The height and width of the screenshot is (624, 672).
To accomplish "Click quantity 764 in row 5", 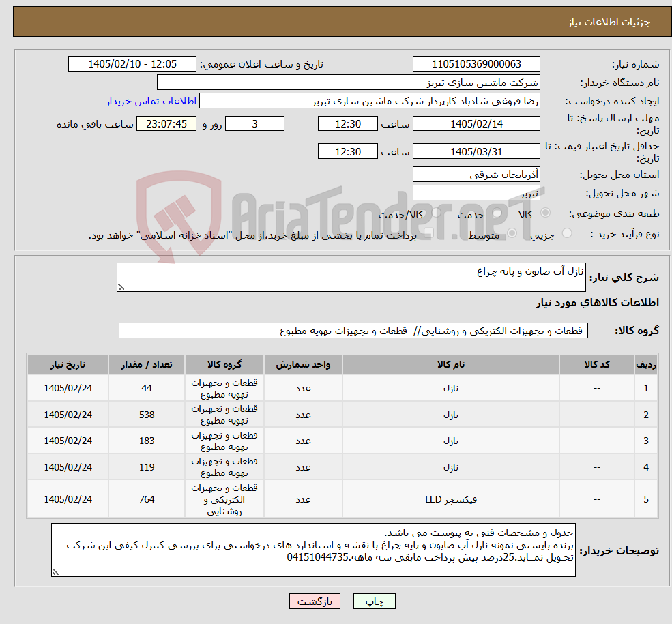I will coord(147,499).
